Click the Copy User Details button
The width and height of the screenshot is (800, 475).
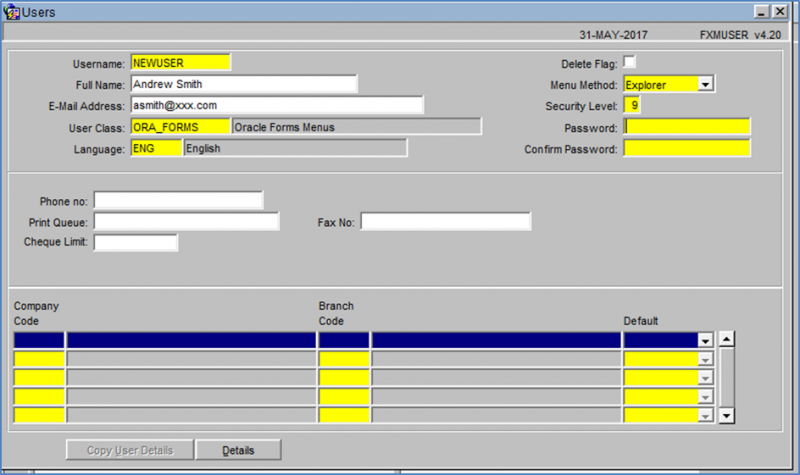point(130,450)
